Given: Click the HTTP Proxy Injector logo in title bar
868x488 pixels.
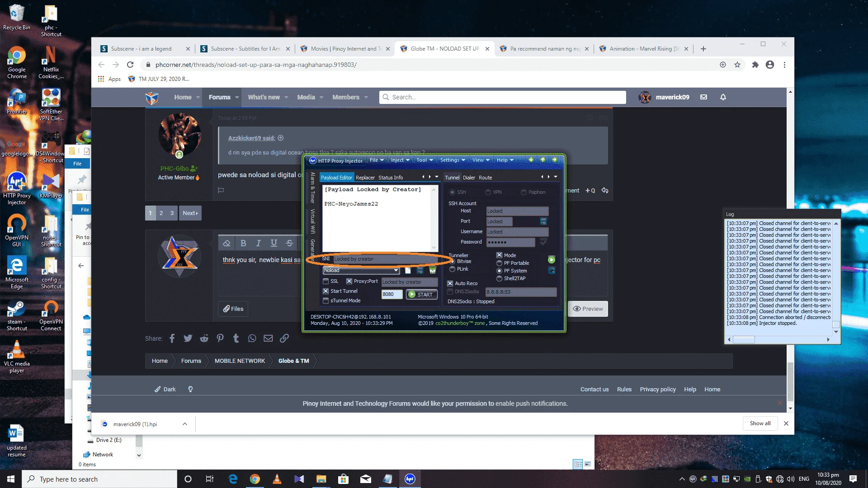Looking at the screenshot, I should click(313, 160).
